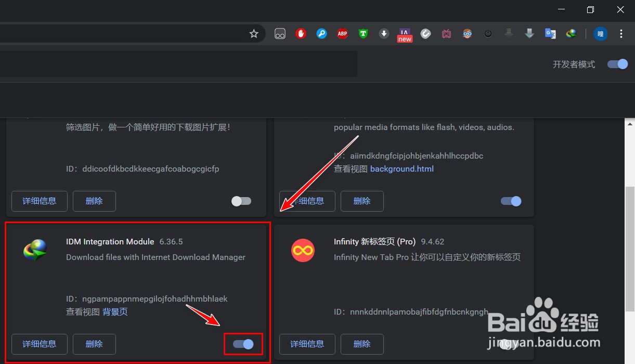Click the power button extension icon
635x364 pixels.
pos(488,34)
